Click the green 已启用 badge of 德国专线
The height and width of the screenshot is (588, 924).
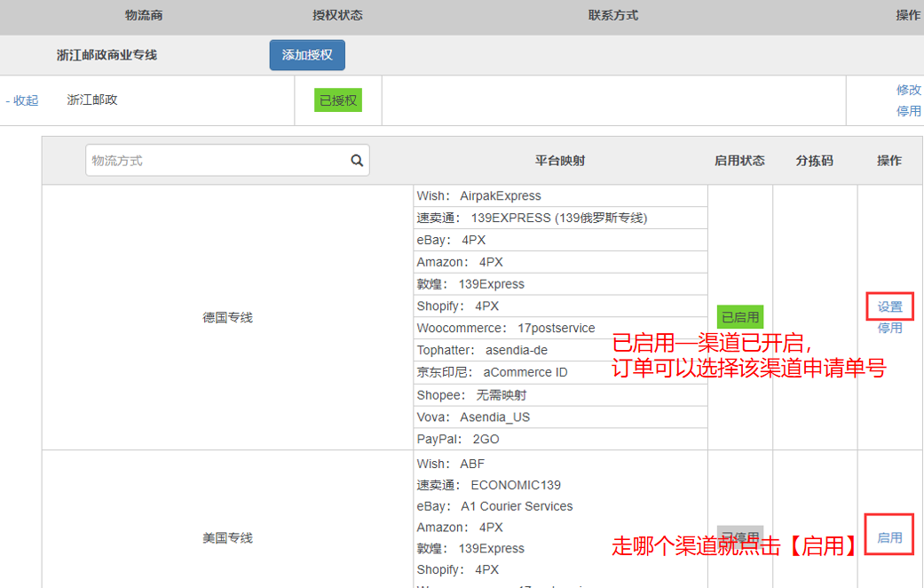click(x=740, y=317)
